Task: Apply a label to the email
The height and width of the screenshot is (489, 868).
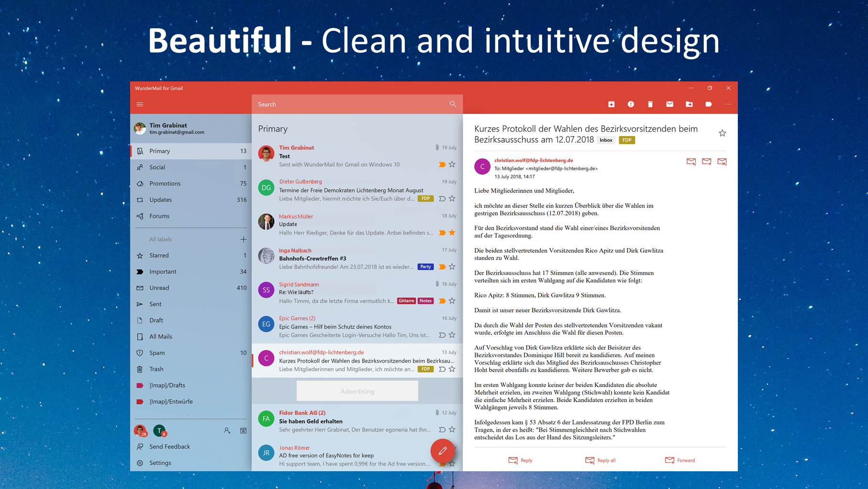Action: pyautogui.click(x=709, y=104)
